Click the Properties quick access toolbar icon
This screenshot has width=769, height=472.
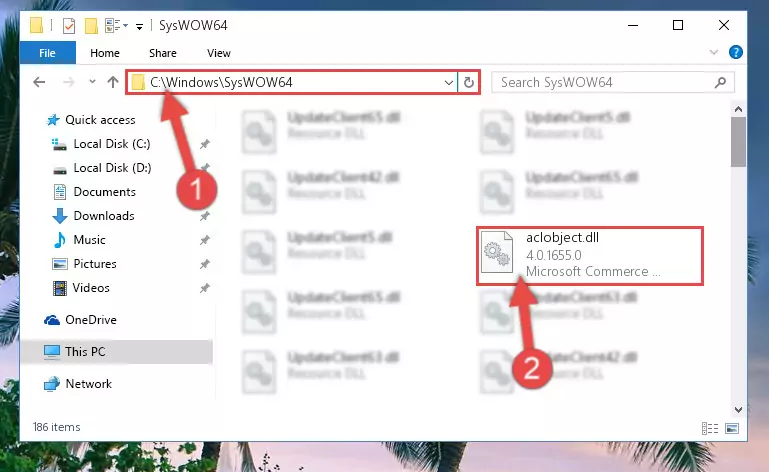69,26
